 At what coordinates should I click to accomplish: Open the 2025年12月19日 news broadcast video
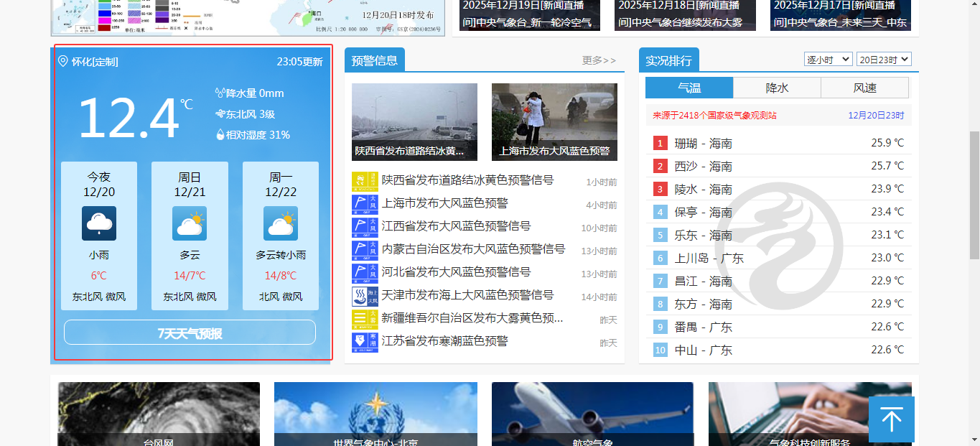point(530,15)
